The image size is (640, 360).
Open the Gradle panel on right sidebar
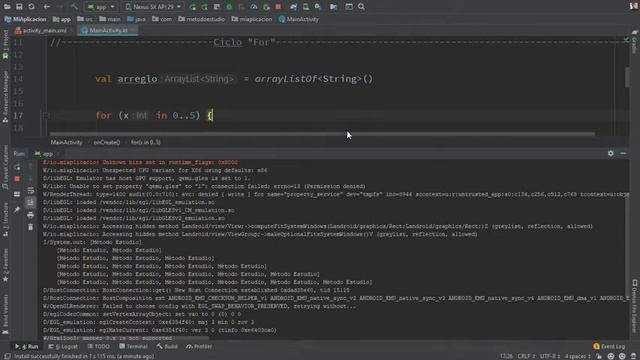click(635, 41)
